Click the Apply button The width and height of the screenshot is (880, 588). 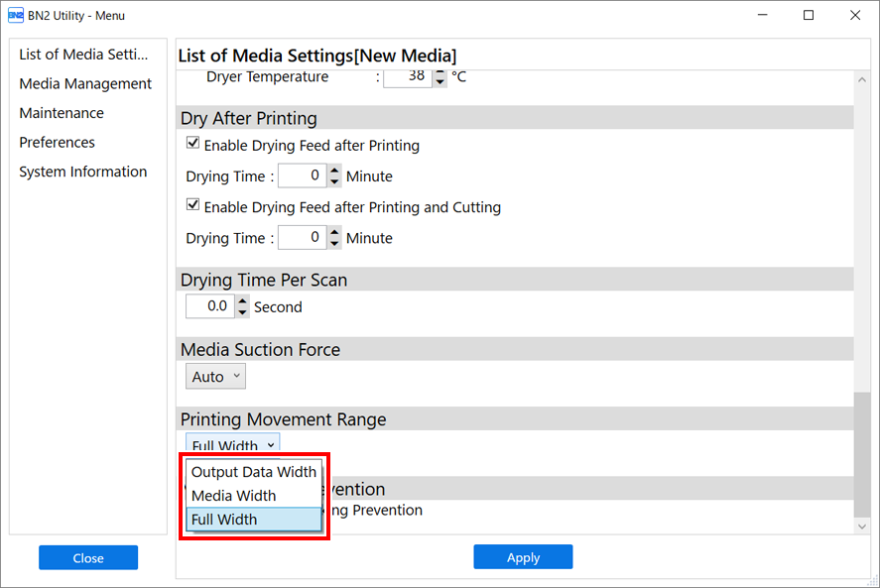(523, 557)
